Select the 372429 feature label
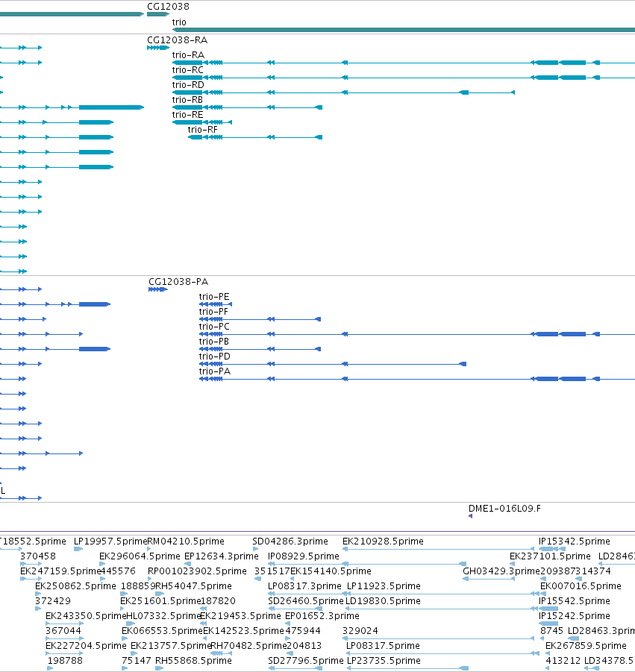The image size is (635, 672). (x=53, y=601)
